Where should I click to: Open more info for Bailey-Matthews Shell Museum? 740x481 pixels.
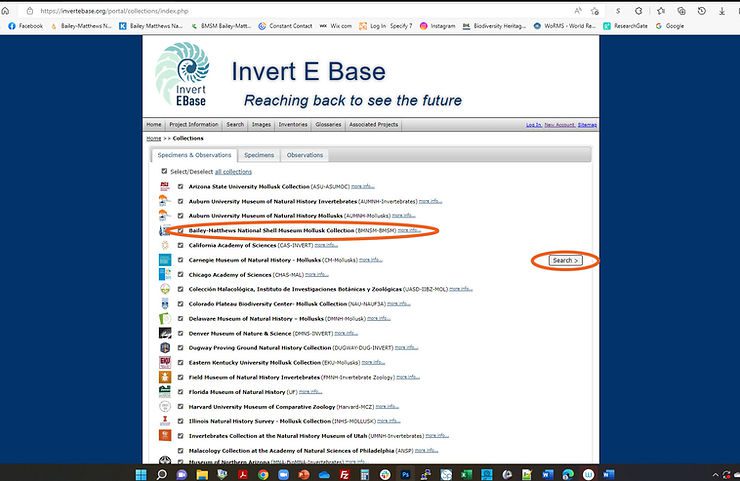click(x=409, y=230)
